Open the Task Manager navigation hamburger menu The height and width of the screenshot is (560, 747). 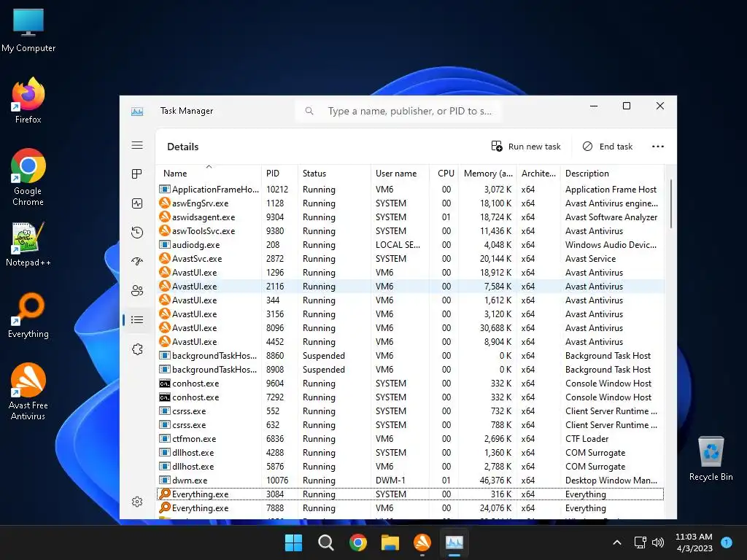[x=137, y=145]
